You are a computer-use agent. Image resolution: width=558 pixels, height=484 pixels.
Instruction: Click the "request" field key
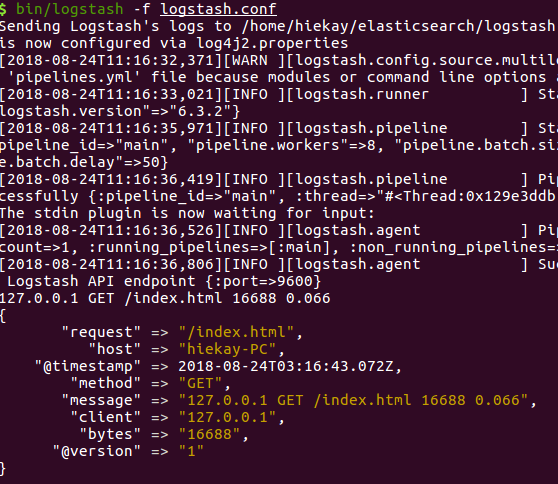pos(101,332)
